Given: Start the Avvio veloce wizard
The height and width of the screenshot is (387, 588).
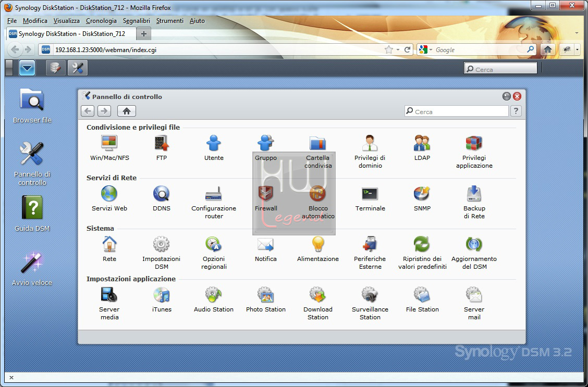Looking at the screenshot, I should tap(32, 268).
